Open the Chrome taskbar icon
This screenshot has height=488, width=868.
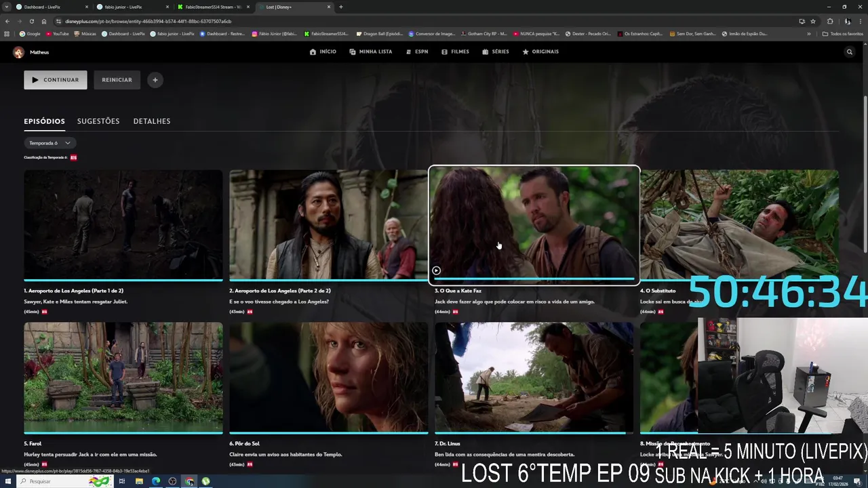point(189,481)
